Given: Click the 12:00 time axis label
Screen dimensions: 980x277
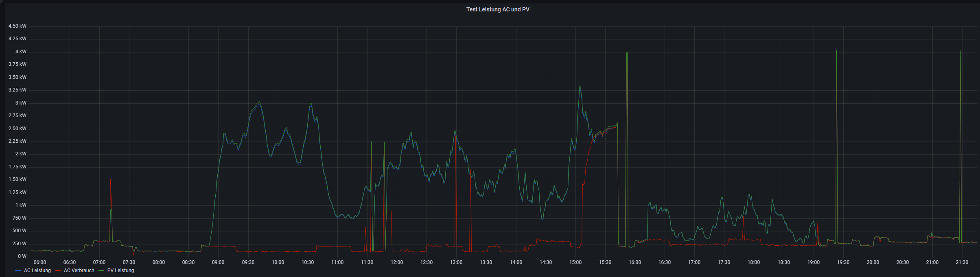Looking at the screenshot, I should pyautogui.click(x=397, y=262).
